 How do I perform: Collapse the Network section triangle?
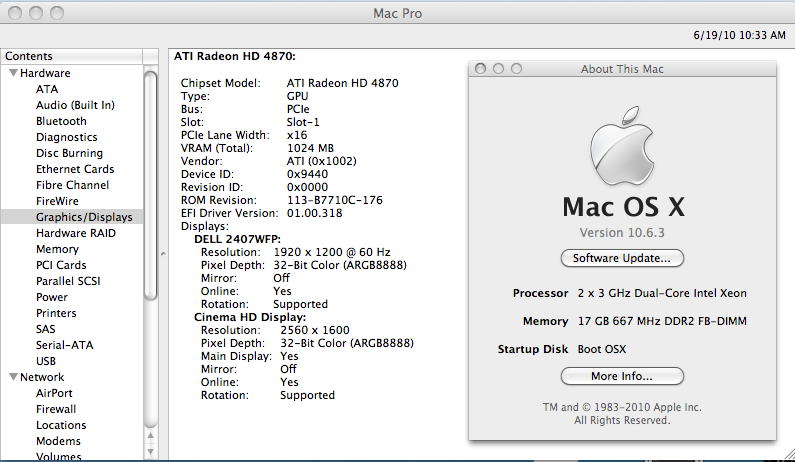(x=14, y=377)
